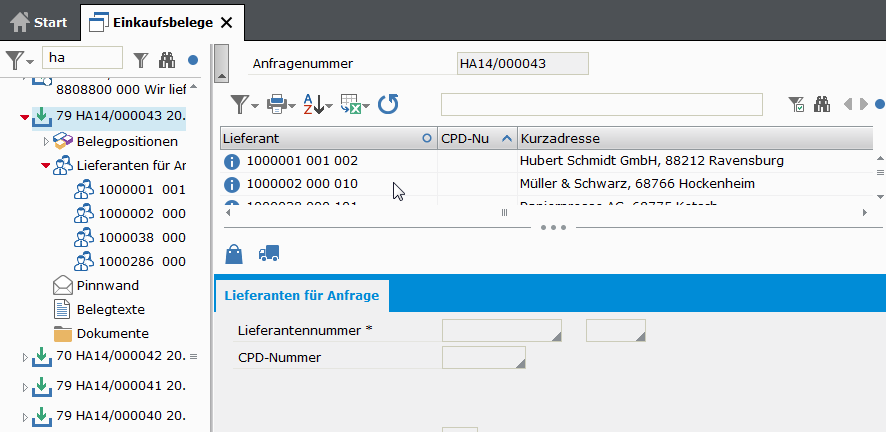Go to previous record with left arrow
886x432 pixels.
(x=848, y=104)
